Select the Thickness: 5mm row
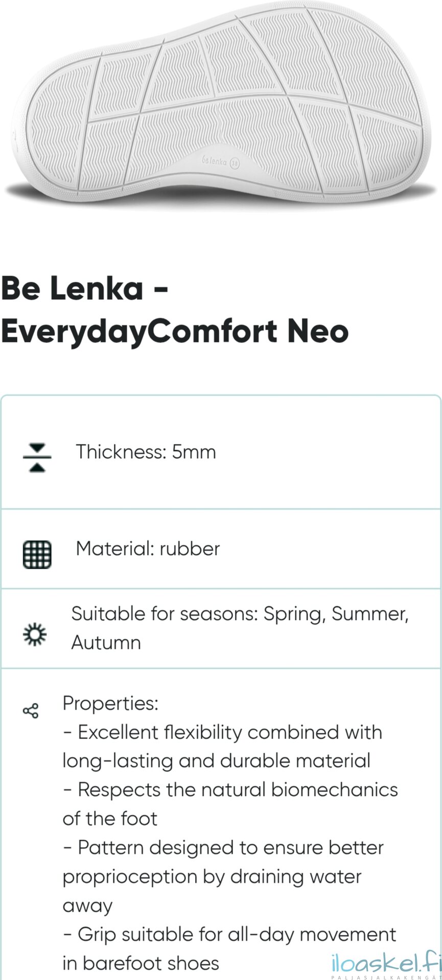The height and width of the screenshot is (980, 442). pos(221,453)
